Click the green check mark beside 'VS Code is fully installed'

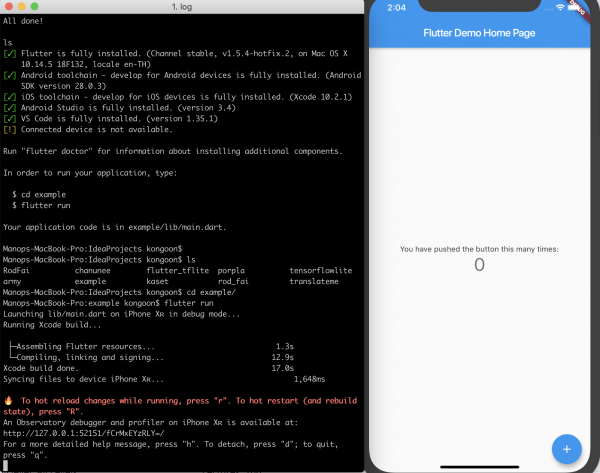click(x=10, y=119)
